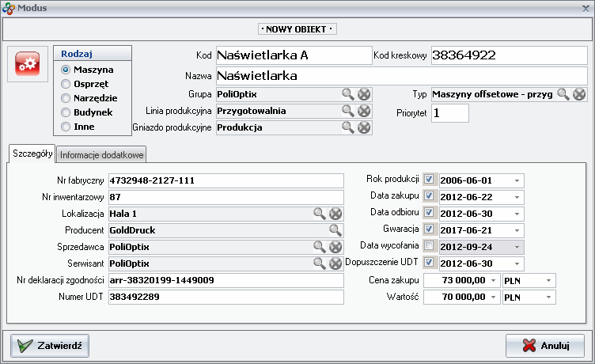Select the Osprzęt radio option

pyautogui.click(x=66, y=84)
